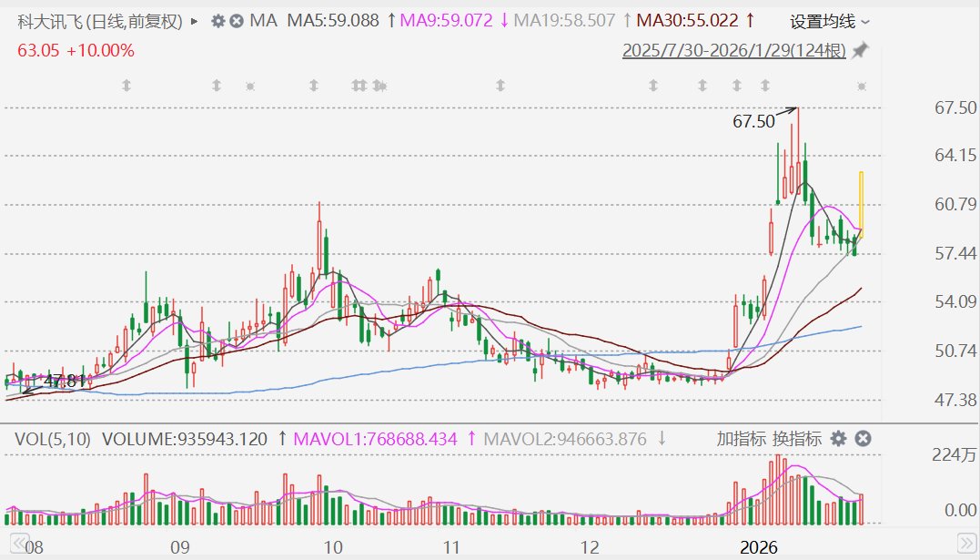Close the VOL indicator panel
Image resolution: width=980 pixels, height=560 pixels.
863,439
